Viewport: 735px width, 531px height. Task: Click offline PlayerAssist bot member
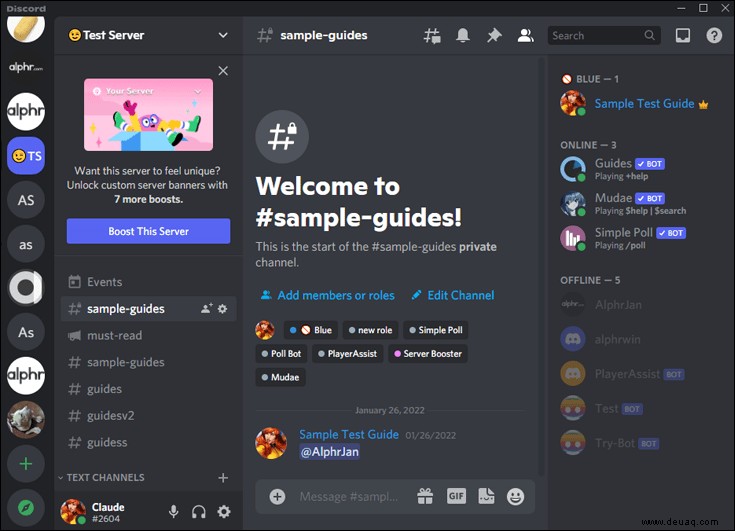[640, 374]
